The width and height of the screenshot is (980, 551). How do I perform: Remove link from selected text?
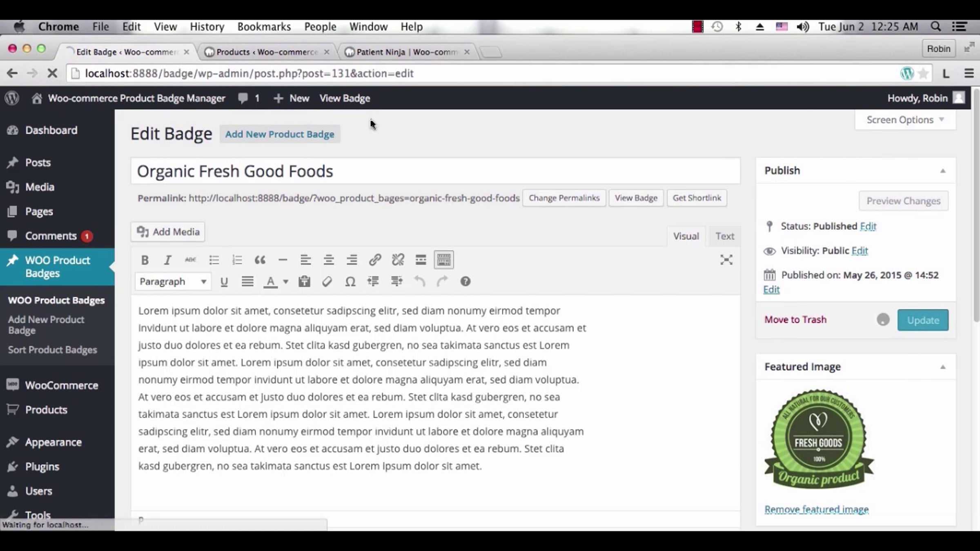click(398, 260)
